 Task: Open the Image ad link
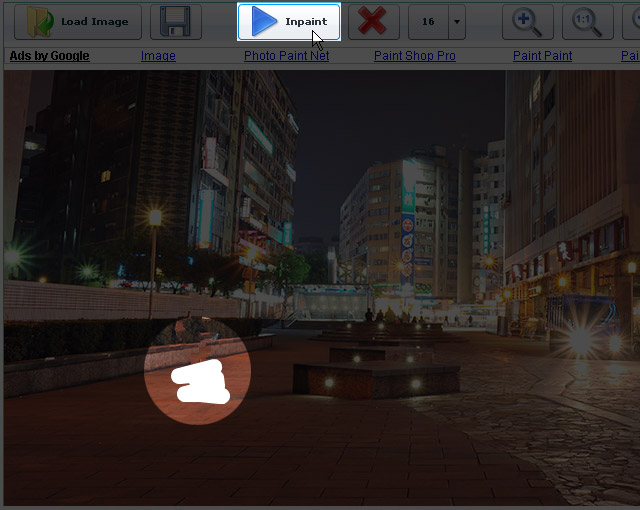(158, 56)
